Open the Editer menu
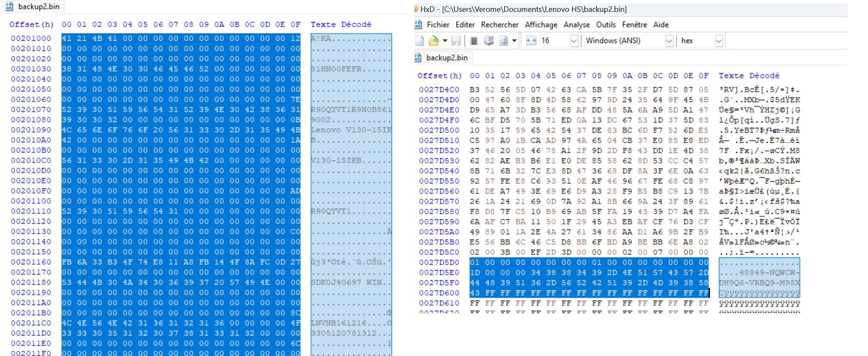The image size is (868, 356). tap(465, 25)
